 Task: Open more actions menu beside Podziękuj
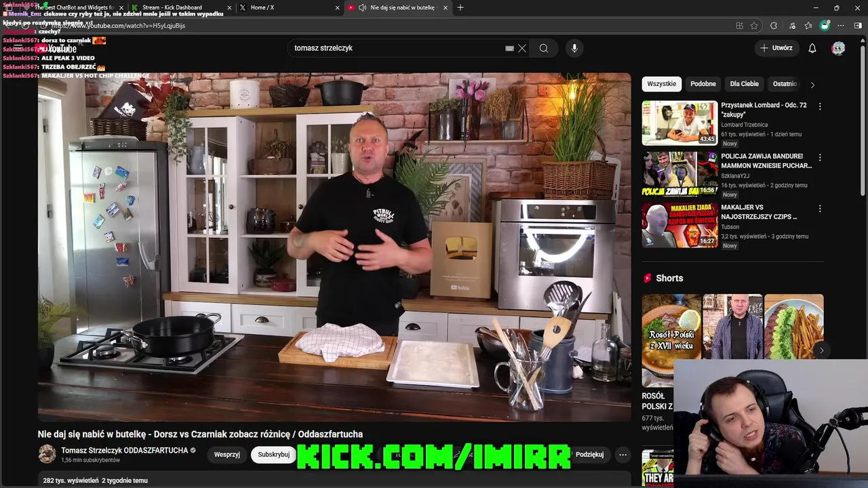(x=623, y=455)
